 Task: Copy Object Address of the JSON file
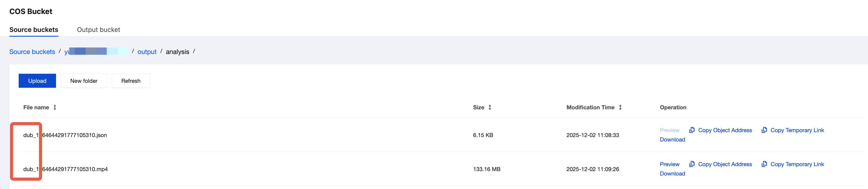tap(725, 130)
